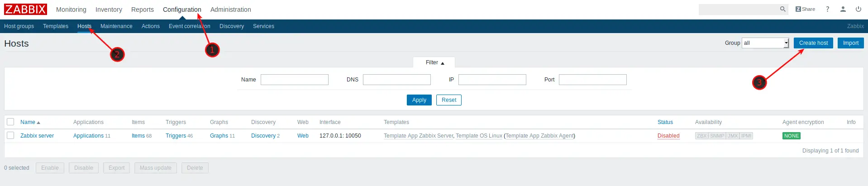
Task: Click the Displaying 1 of 1 found text
Action: [830, 151]
